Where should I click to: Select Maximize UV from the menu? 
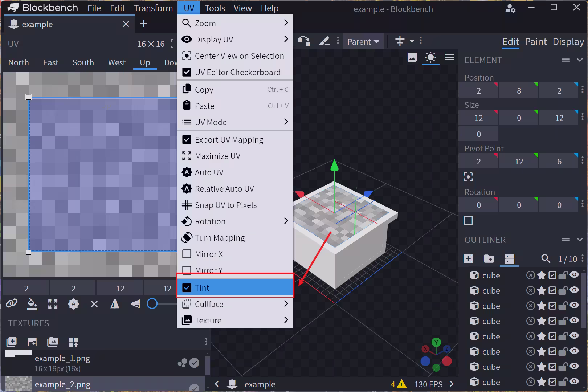[217, 156]
